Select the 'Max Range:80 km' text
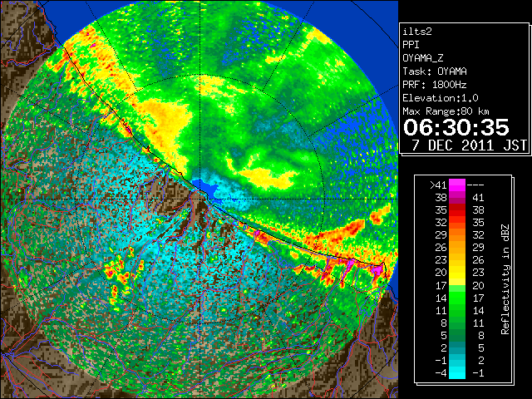The height and width of the screenshot is (399, 532). coord(446,111)
